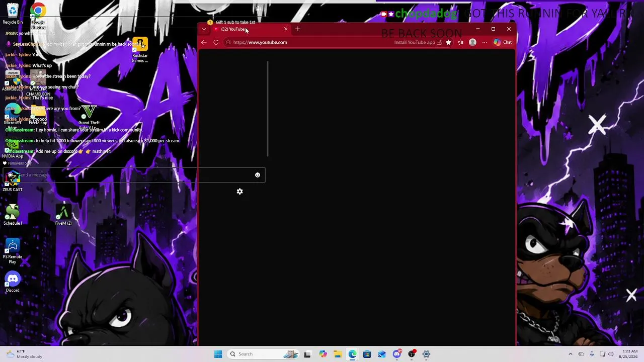Open the browser favorites list
This screenshot has height=362, width=644.
click(x=460, y=42)
